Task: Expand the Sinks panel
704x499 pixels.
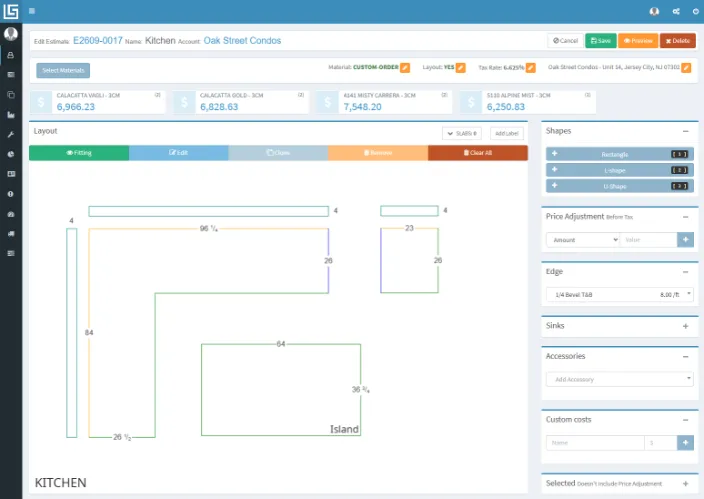Action: [x=686, y=326]
